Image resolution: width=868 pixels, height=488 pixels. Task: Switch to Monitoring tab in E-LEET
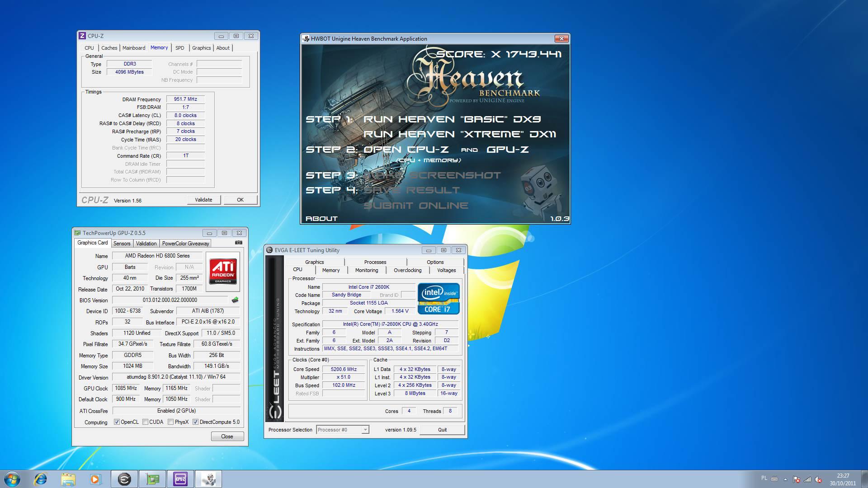[x=366, y=270]
